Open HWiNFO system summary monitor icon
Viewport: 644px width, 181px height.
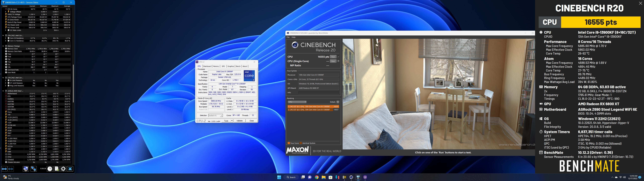(26, 169)
